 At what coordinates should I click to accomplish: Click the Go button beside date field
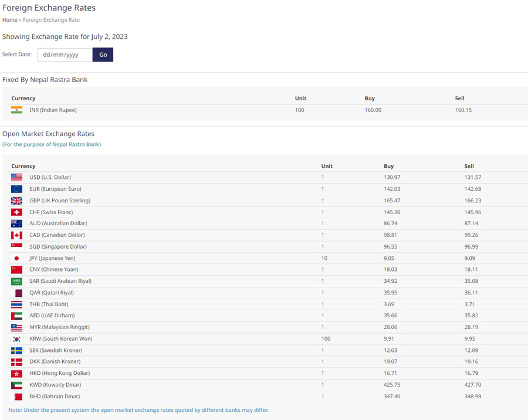(x=103, y=55)
